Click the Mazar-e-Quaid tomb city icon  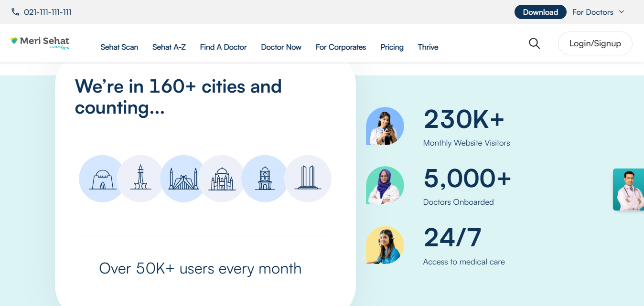[101, 179]
